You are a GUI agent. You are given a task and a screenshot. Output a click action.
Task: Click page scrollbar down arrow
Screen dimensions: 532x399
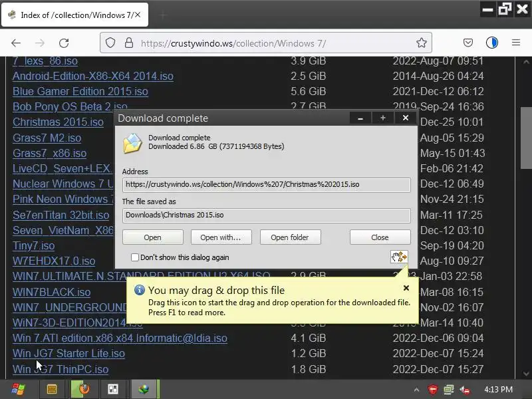526,374
